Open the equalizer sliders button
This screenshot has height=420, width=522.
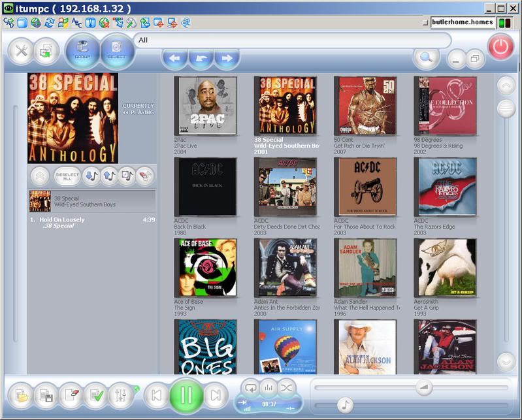pos(121,395)
